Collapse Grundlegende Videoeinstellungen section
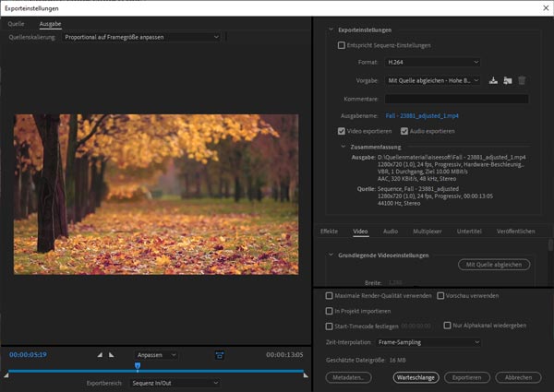The width and height of the screenshot is (554, 392). pyautogui.click(x=331, y=255)
